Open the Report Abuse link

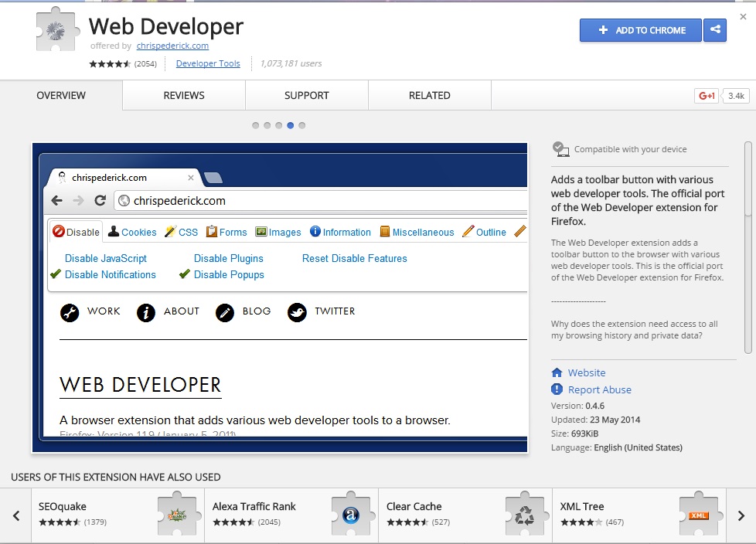coord(599,389)
